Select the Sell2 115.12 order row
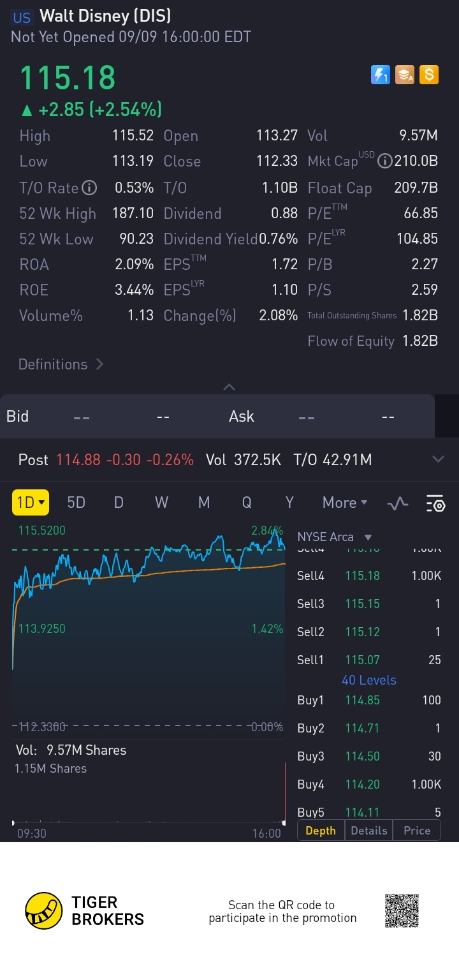Screen dimensions: 459x980 point(369,632)
